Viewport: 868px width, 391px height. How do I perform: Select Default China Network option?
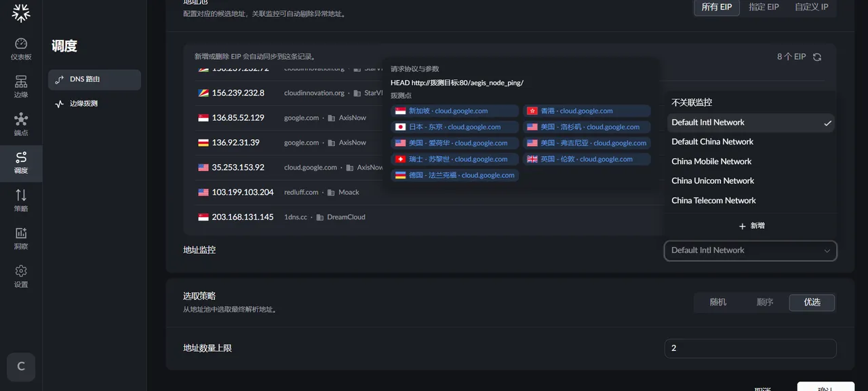click(751, 142)
